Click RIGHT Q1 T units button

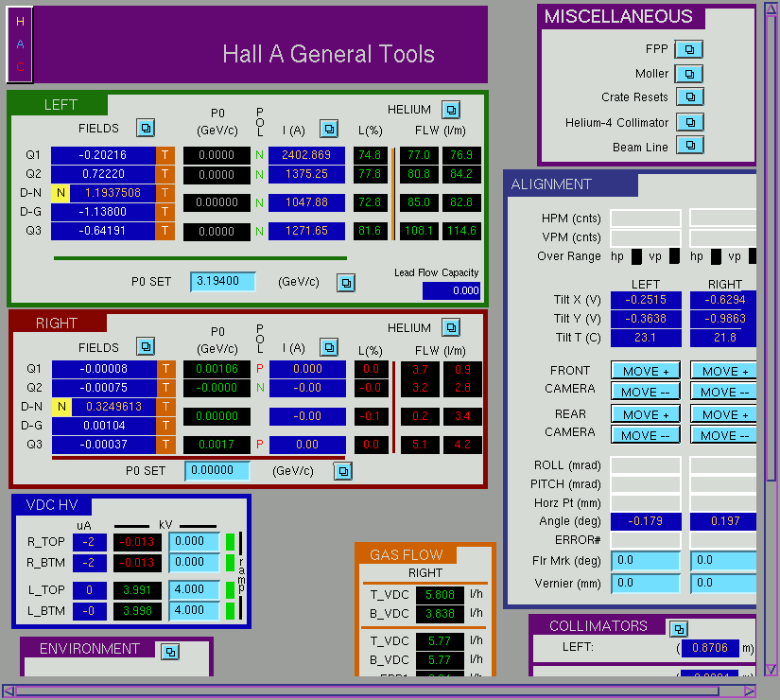click(x=166, y=369)
